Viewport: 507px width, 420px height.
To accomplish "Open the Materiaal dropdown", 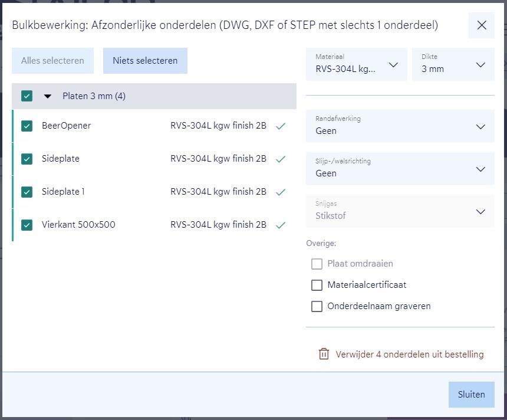I will (356, 64).
